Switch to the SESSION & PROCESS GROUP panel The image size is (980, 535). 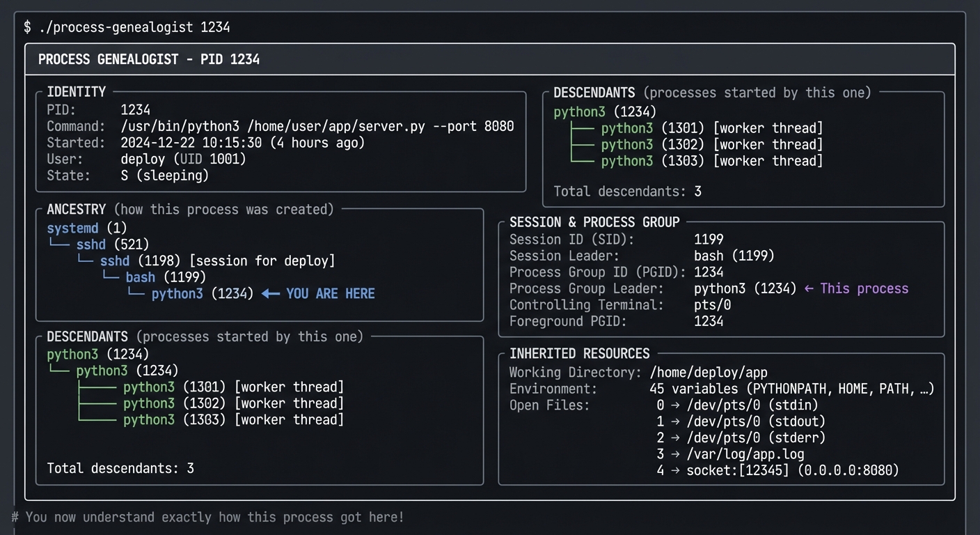pyautogui.click(x=594, y=222)
